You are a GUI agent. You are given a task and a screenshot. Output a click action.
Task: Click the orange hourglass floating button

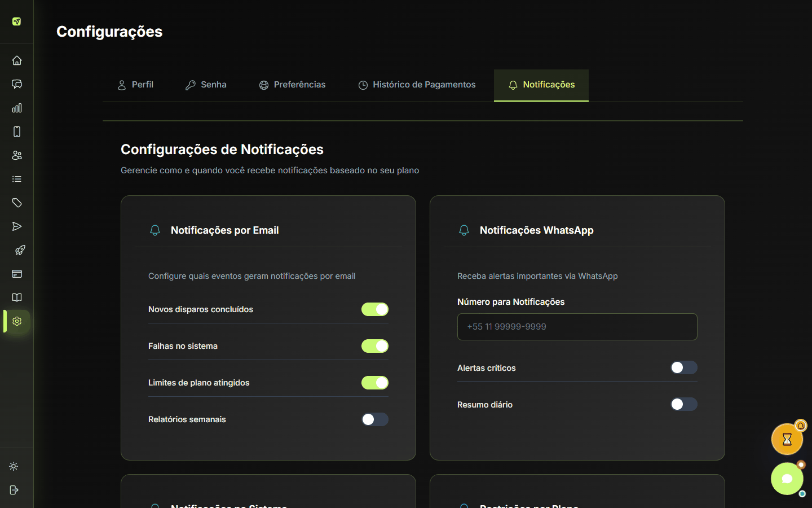787,439
